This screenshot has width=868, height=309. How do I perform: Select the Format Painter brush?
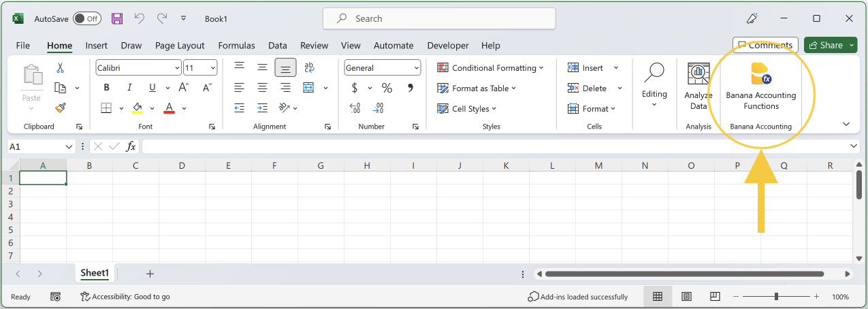tap(61, 108)
